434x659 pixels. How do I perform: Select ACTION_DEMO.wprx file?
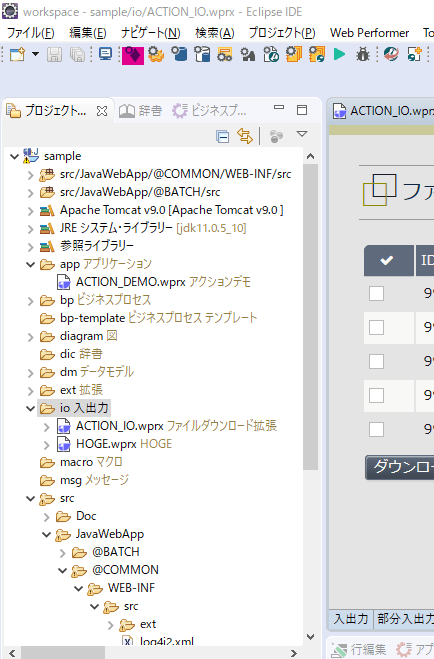point(154,282)
